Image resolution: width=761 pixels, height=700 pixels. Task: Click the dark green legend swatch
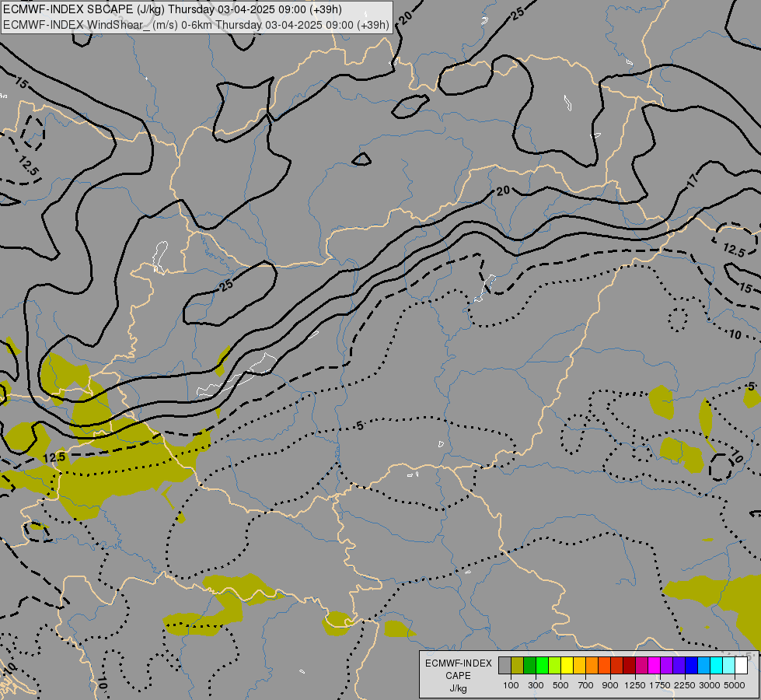coord(530,666)
